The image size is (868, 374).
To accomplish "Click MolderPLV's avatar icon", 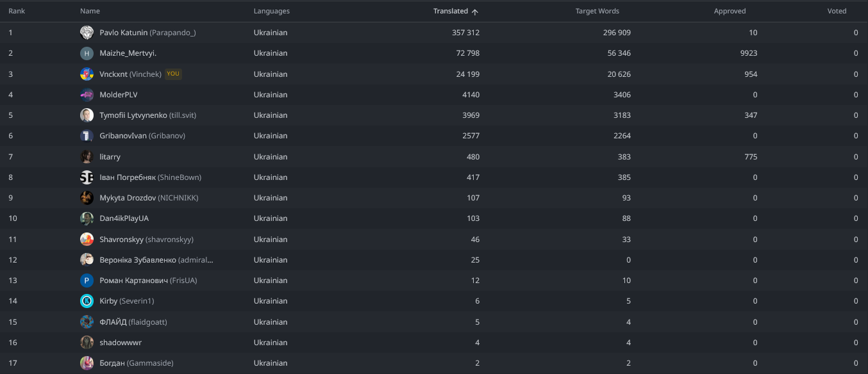I will (87, 95).
